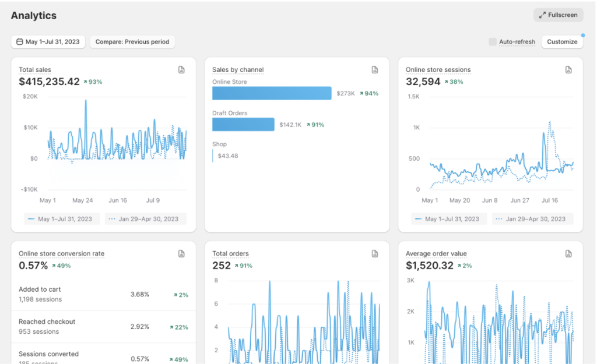Click the Draft Orders sales bar
This screenshot has height=364, width=597.
243,125
